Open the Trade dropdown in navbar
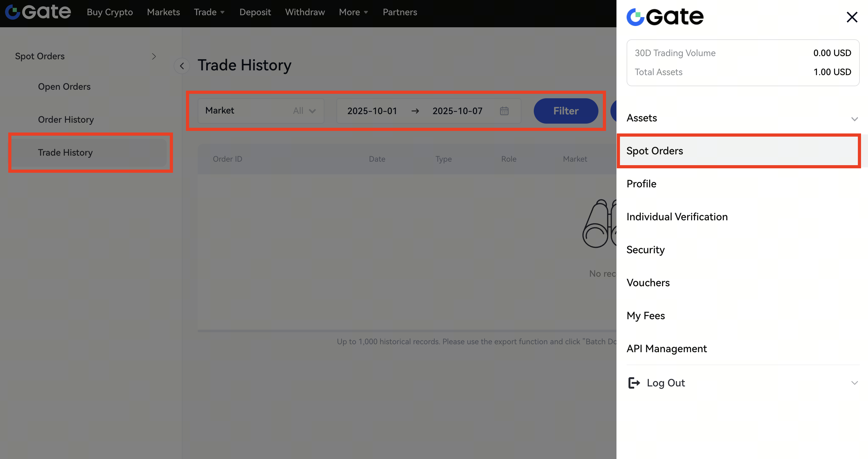This screenshot has height=459, width=868. pos(209,12)
